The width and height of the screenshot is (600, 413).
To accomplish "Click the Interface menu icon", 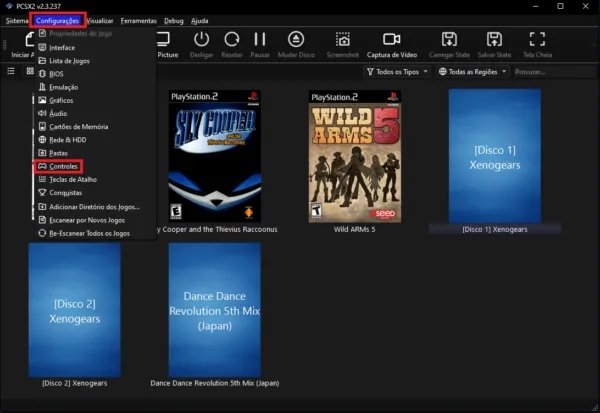I will click(42, 47).
